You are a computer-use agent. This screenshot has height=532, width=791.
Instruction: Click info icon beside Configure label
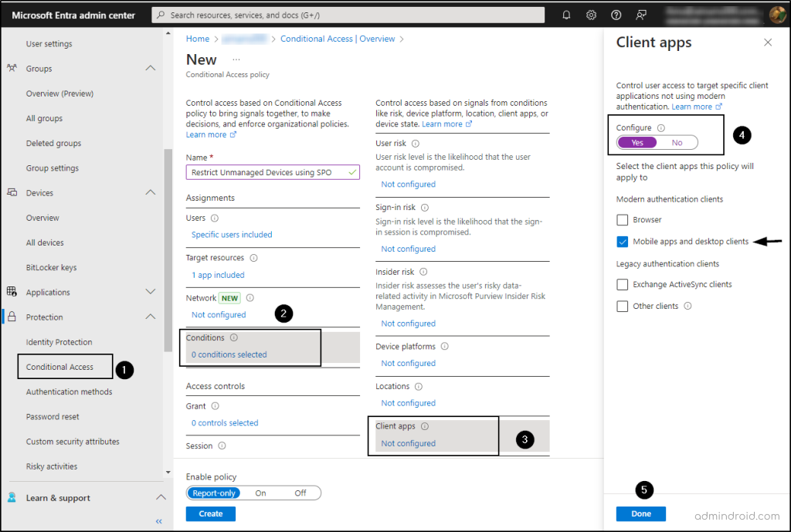coord(661,128)
